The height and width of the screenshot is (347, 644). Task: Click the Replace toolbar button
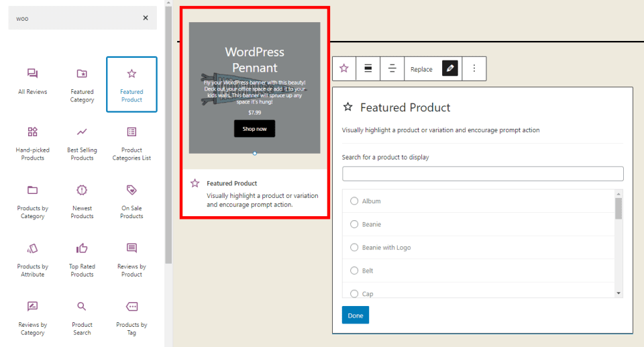[421, 69]
